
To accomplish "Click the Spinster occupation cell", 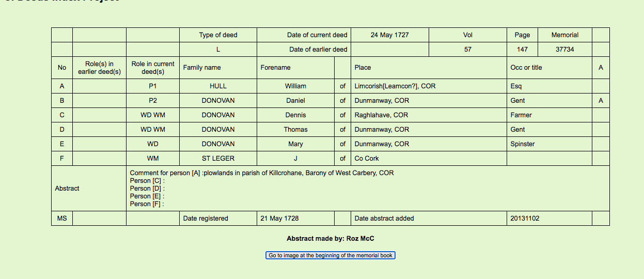I will tap(523, 144).
